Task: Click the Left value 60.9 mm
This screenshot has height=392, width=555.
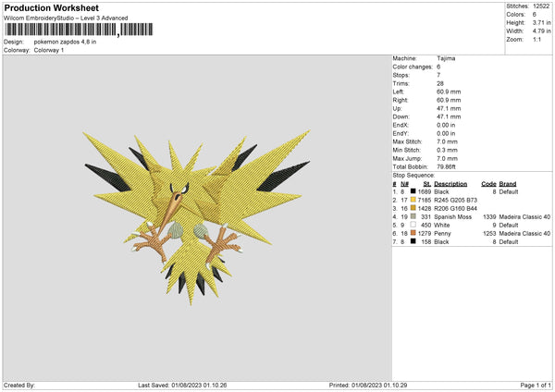Action: click(x=449, y=92)
